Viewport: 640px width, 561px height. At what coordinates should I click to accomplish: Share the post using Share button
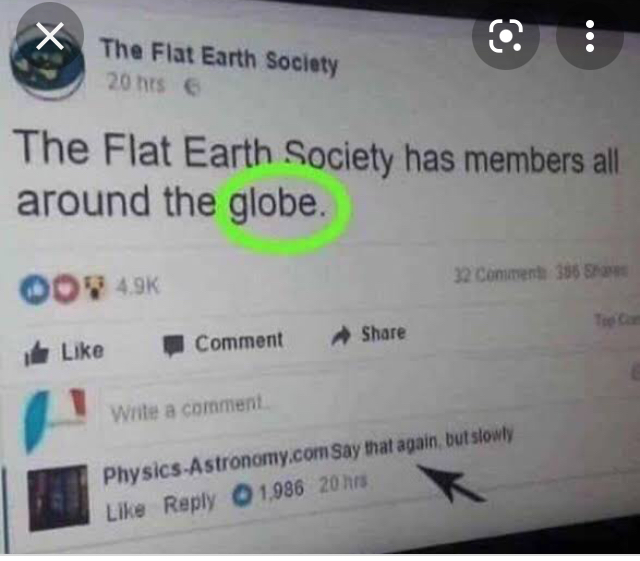(x=369, y=335)
